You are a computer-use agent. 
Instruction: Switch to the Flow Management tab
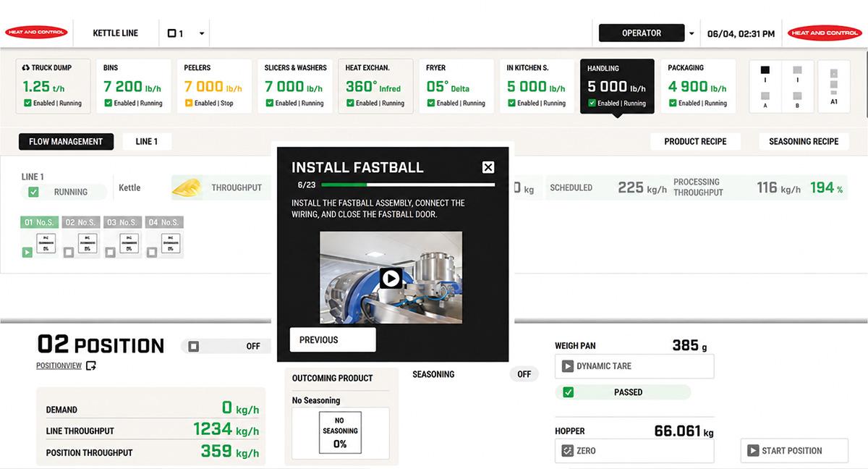pos(66,141)
